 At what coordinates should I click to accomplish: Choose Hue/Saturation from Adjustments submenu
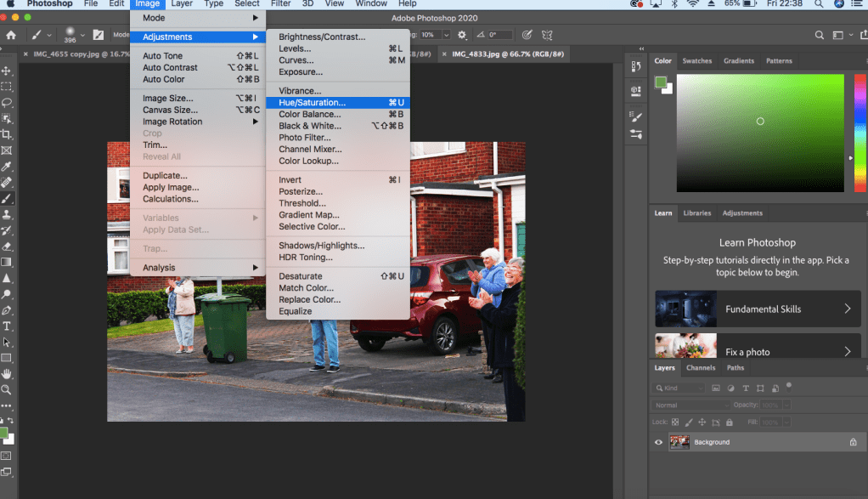(x=312, y=103)
